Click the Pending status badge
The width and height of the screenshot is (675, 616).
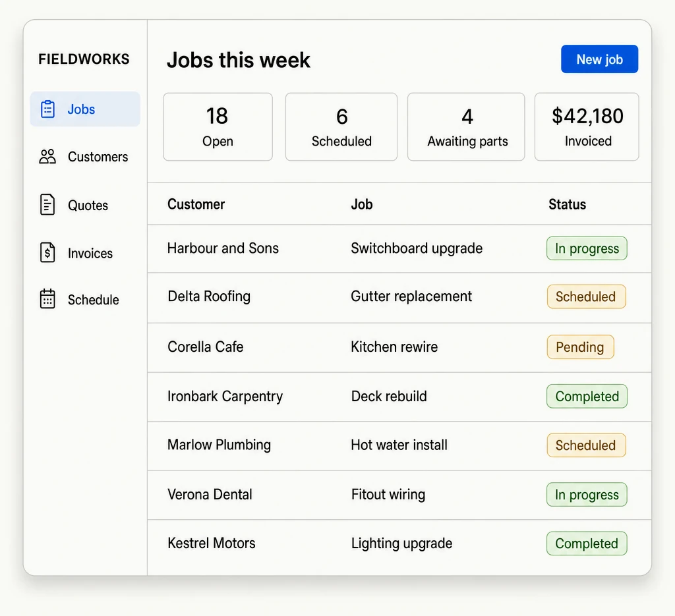click(580, 347)
